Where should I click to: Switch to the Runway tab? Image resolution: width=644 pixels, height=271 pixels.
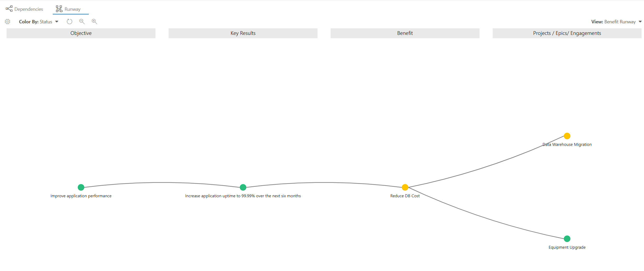coord(69,9)
